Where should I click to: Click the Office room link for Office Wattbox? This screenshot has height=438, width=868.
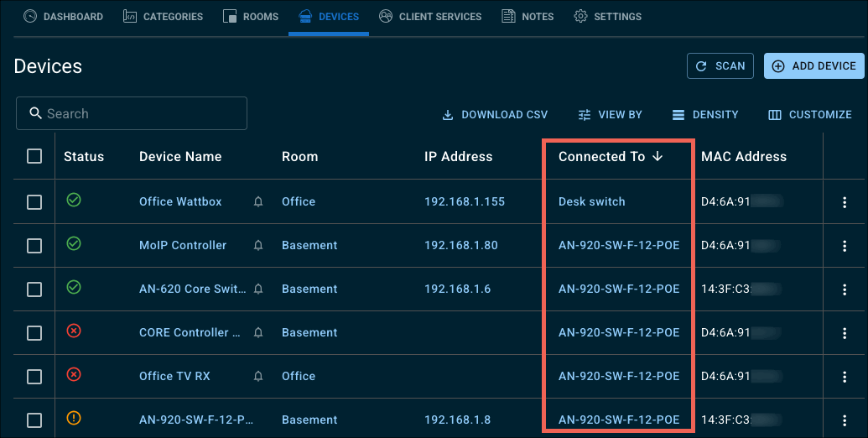[299, 201]
